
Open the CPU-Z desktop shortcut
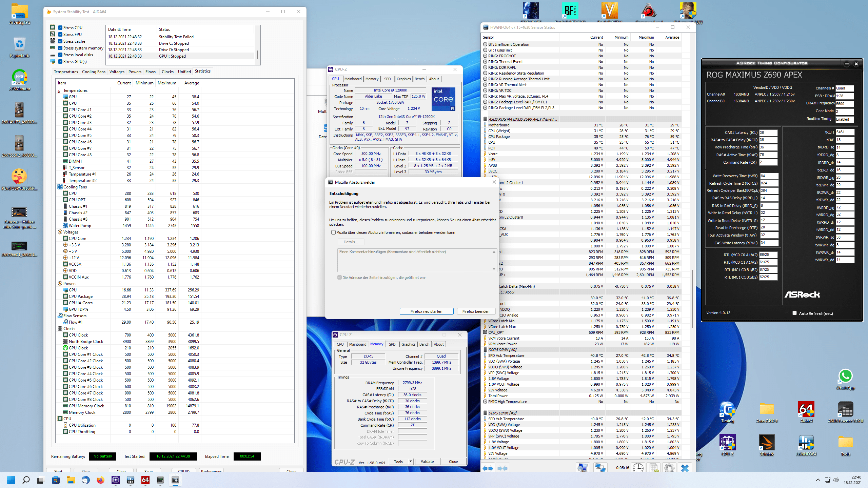pyautogui.click(x=727, y=445)
